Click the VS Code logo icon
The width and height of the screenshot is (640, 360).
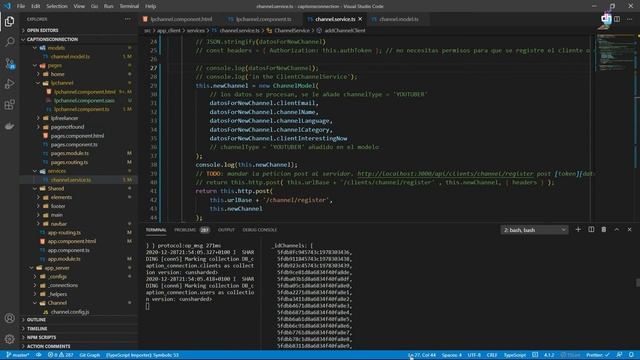[7, 6]
